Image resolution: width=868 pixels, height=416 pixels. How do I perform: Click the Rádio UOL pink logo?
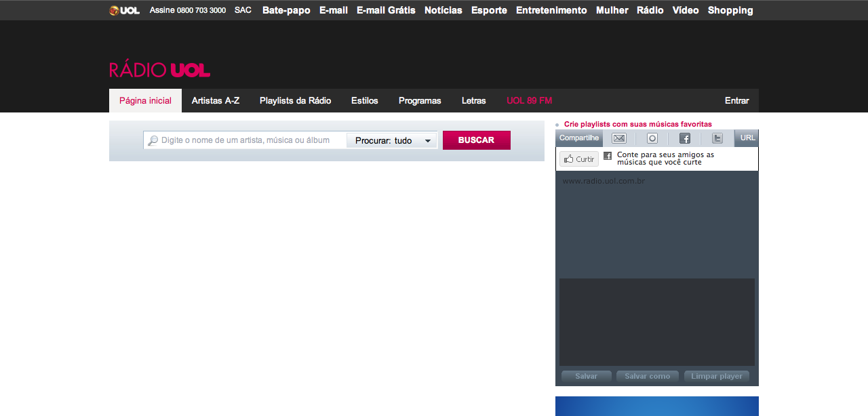point(160,70)
